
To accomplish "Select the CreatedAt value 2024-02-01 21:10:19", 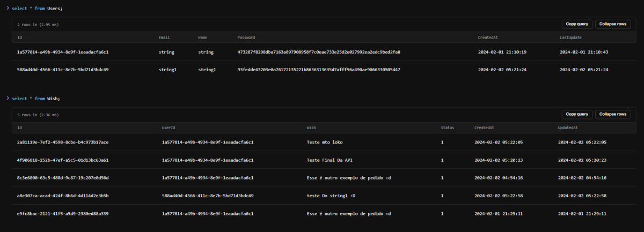I will [502, 52].
